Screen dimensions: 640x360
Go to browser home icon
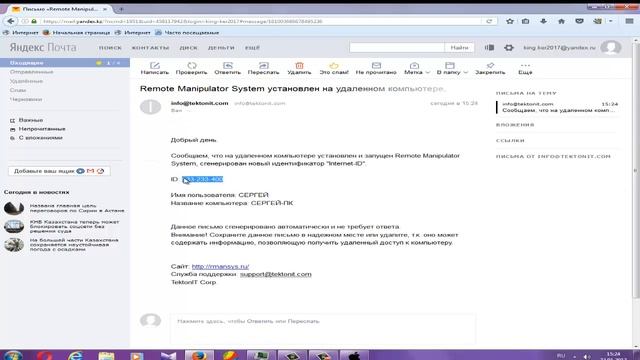pos(561,21)
